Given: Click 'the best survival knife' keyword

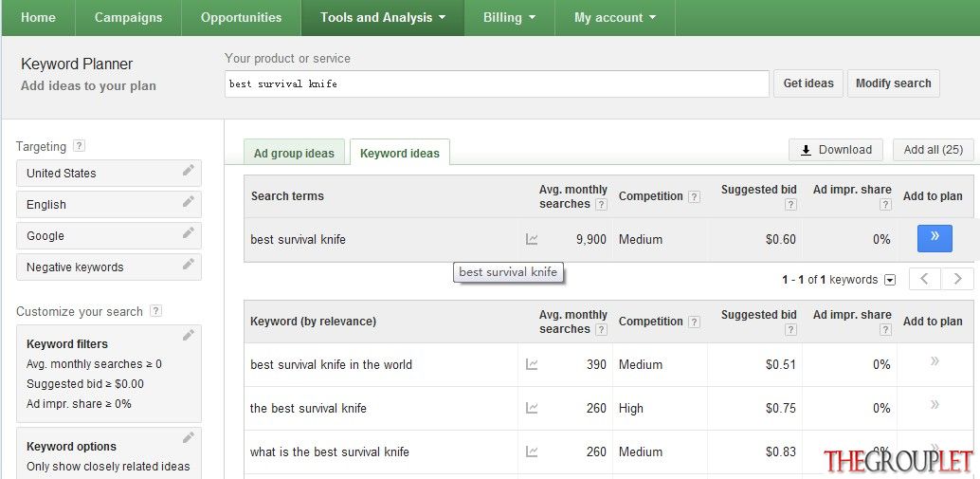Looking at the screenshot, I should [308, 409].
